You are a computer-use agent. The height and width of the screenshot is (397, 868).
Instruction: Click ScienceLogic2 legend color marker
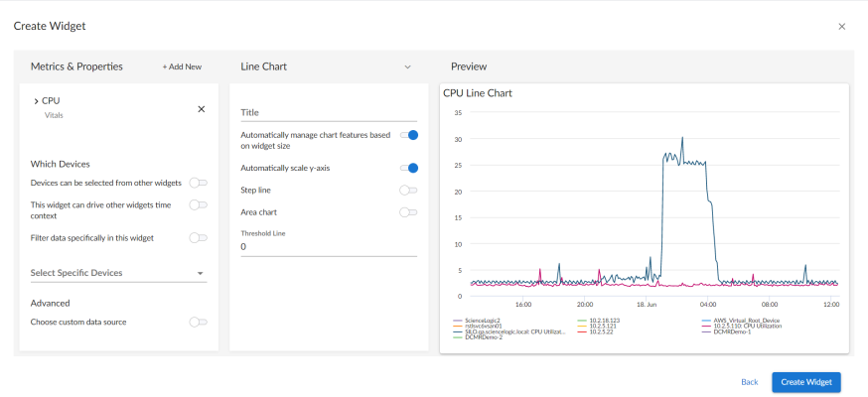point(457,321)
